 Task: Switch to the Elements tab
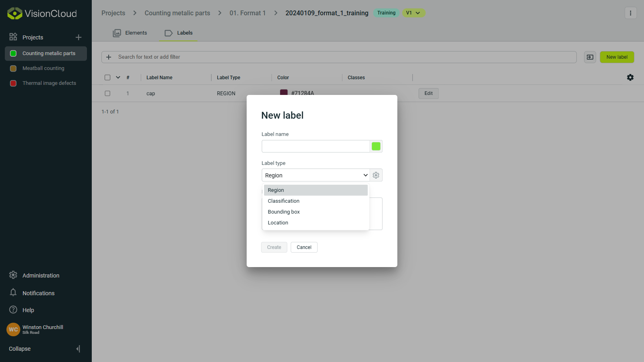[x=130, y=33]
